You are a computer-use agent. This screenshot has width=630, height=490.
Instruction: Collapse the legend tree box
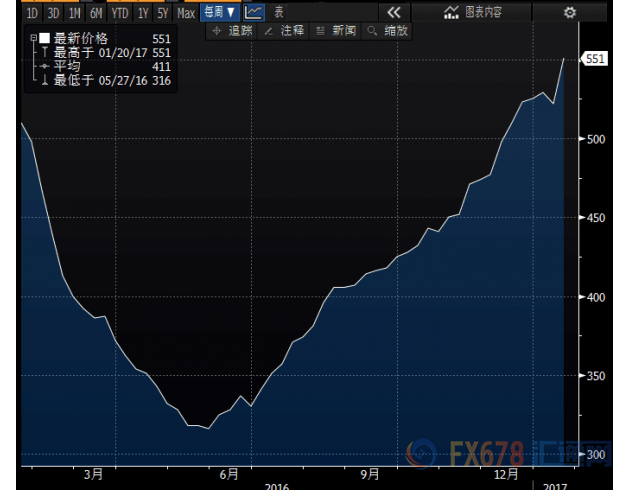tap(32, 38)
